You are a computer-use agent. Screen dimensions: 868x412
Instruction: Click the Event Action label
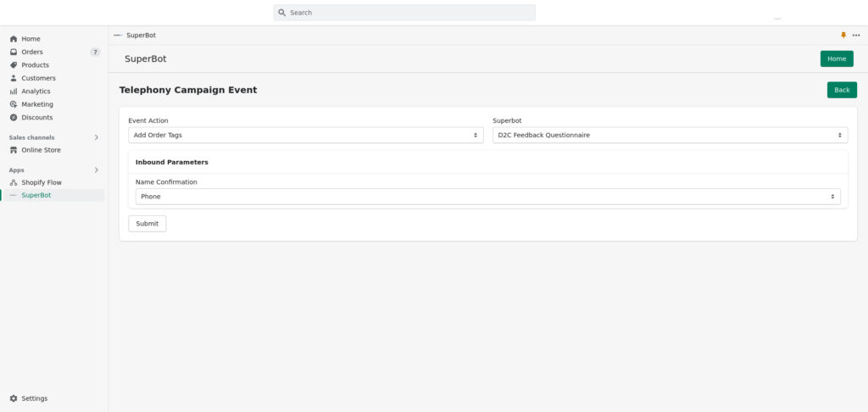click(148, 120)
